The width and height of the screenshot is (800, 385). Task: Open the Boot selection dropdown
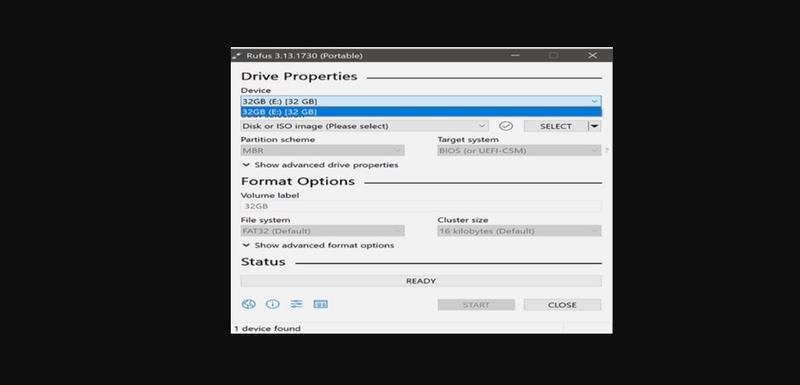(x=364, y=126)
